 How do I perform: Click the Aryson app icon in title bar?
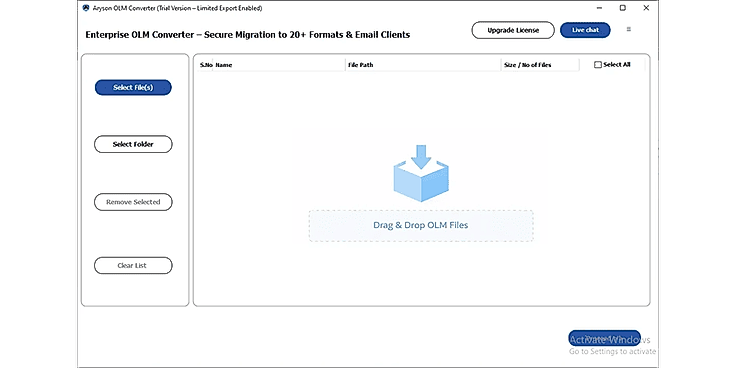pyautogui.click(x=86, y=8)
